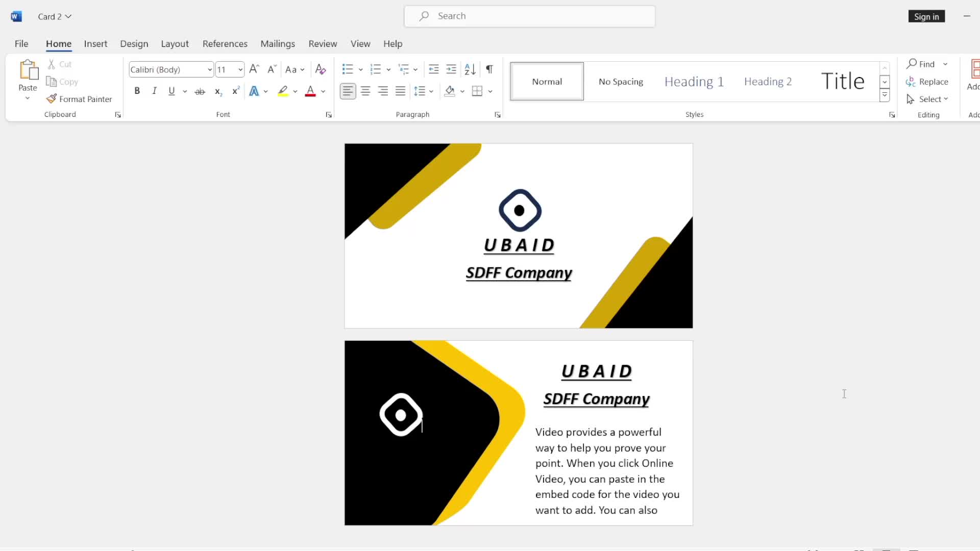Click the Clear All Formatting icon
980x551 pixels.
[x=321, y=69]
